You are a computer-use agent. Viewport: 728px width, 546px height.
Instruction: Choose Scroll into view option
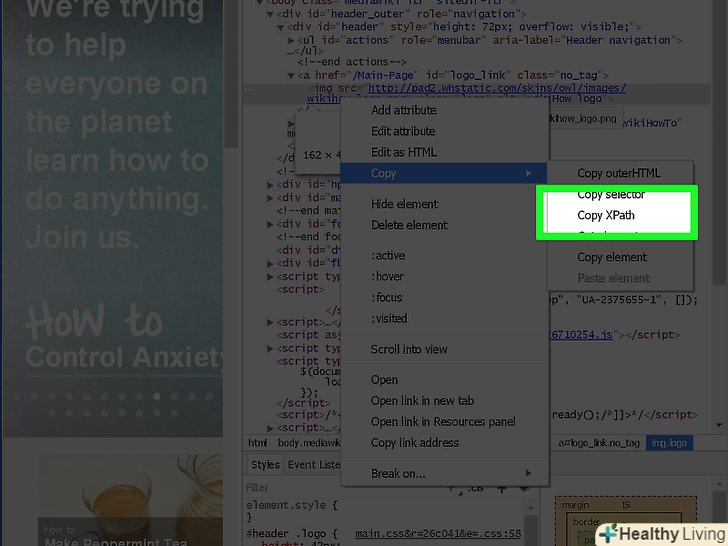point(409,350)
